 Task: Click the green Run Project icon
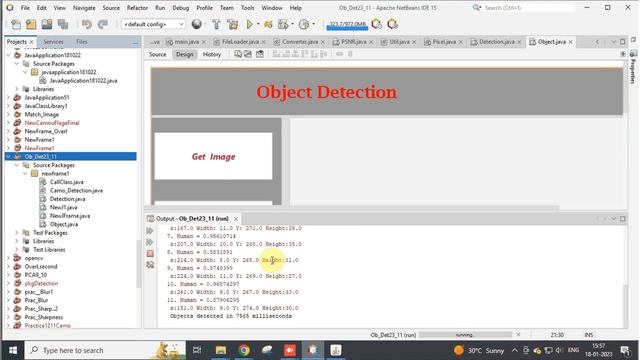pos(249,24)
